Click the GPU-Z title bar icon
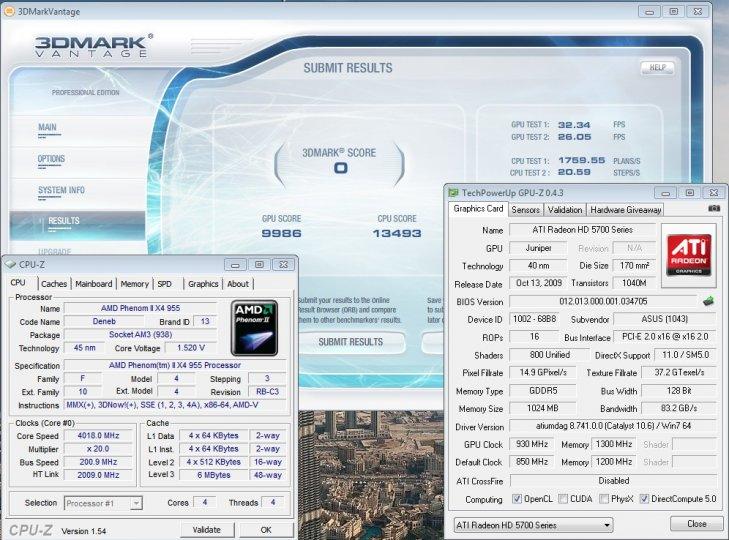Screen dimensions: 729x540 [x=453, y=192]
